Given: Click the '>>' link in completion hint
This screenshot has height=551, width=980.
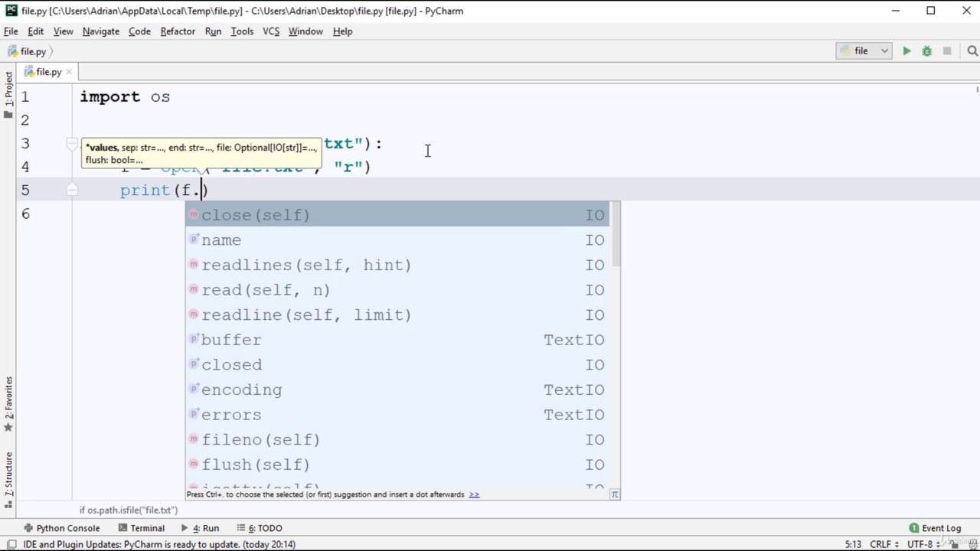Looking at the screenshot, I should [474, 494].
